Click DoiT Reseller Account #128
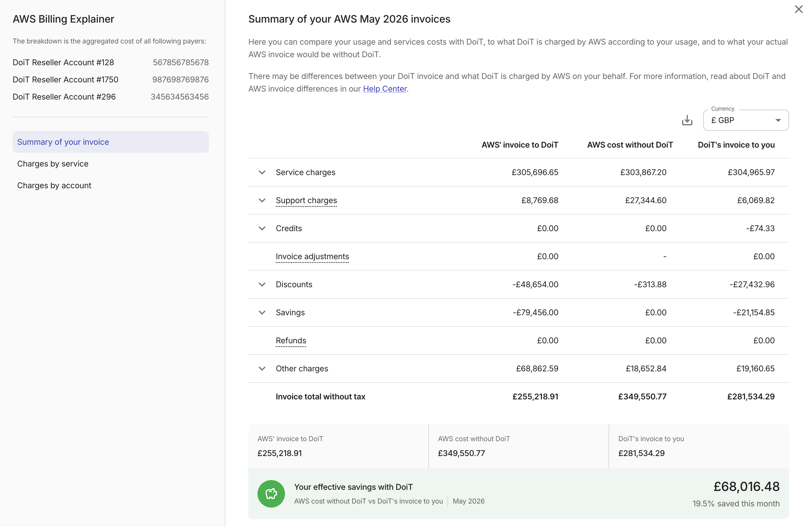The height and width of the screenshot is (527, 812). pyautogui.click(x=63, y=62)
